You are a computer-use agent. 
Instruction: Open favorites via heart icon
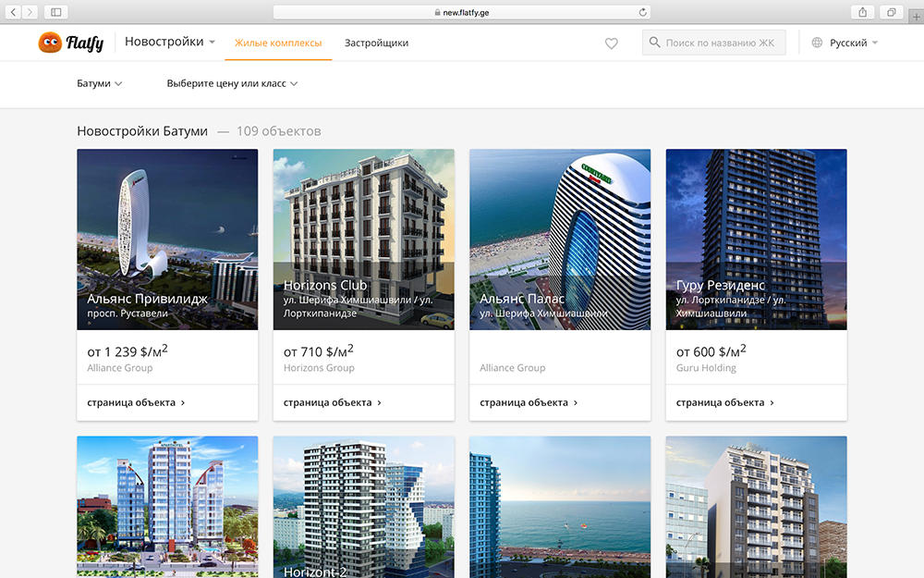[x=611, y=43]
